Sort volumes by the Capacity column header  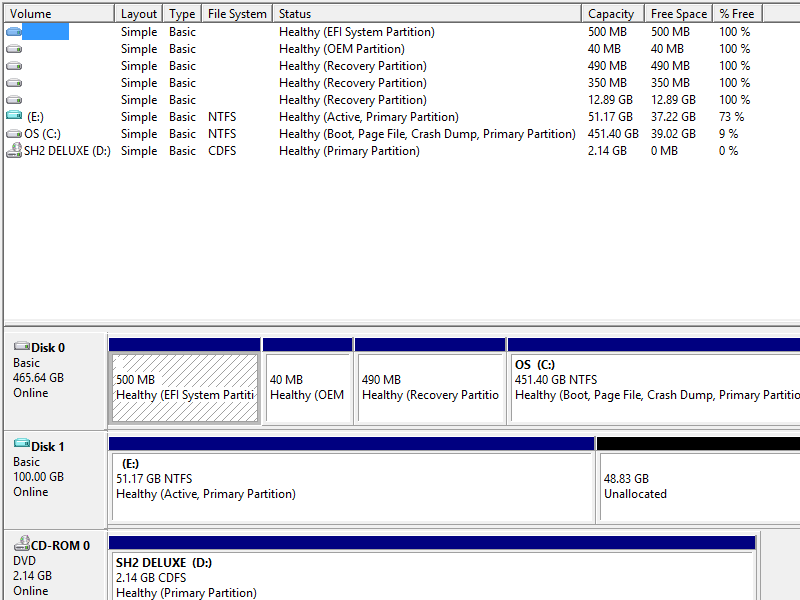(611, 14)
